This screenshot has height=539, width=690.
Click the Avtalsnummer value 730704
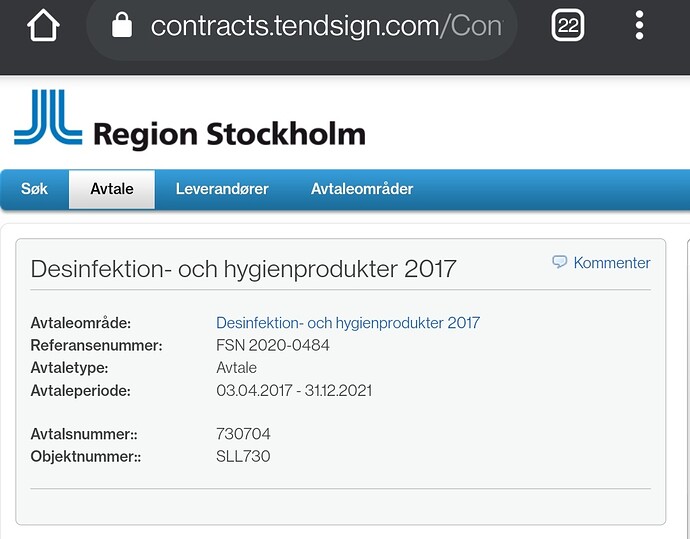click(x=243, y=434)
